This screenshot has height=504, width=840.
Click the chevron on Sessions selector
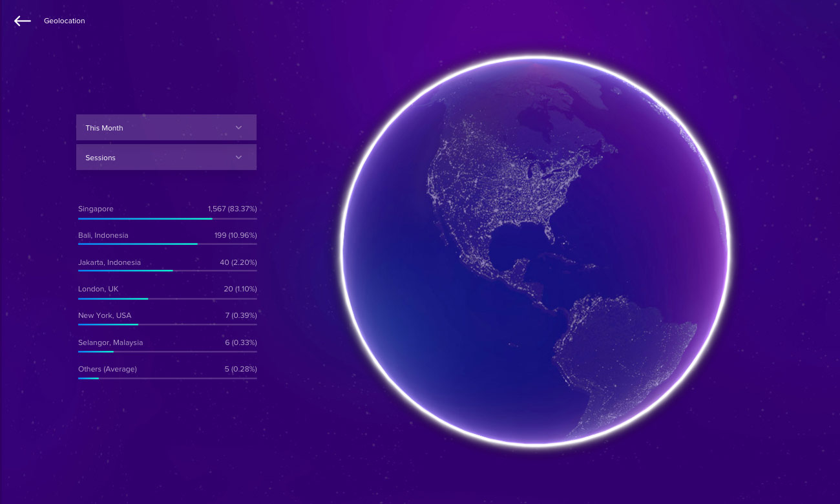(238, 157)
